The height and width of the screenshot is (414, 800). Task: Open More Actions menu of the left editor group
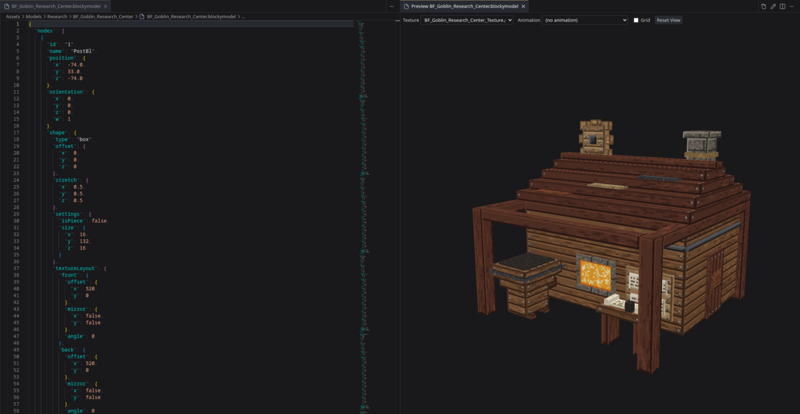tap(391, 7)
